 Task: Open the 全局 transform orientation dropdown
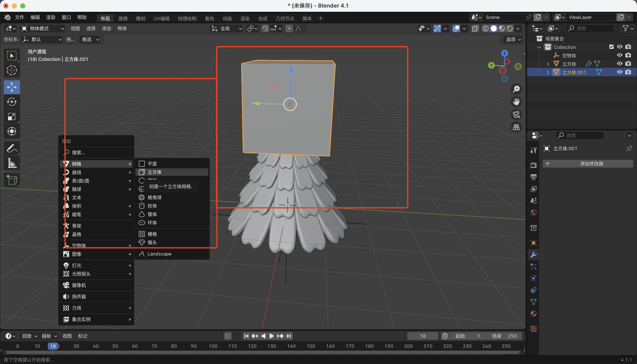tap(227, 28)
